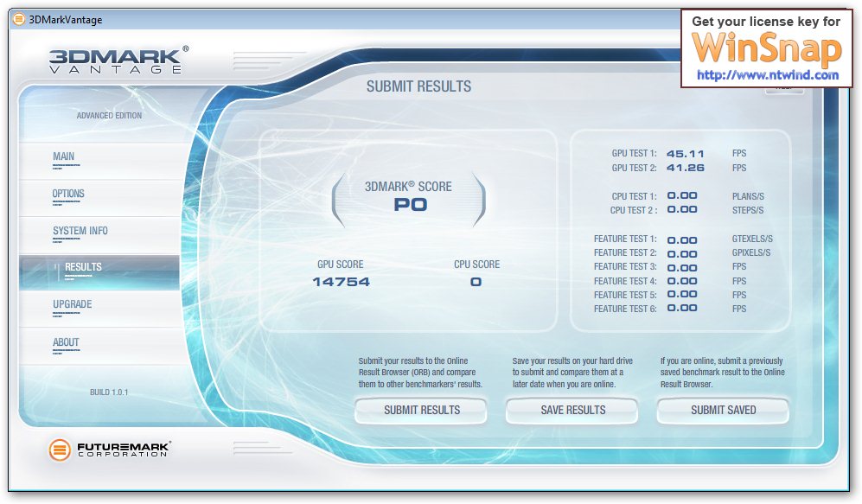The height and width of the screenshot is (504, 862).
Task: Select the RESULTS sidebar item
Action: (x=99, y=272)
